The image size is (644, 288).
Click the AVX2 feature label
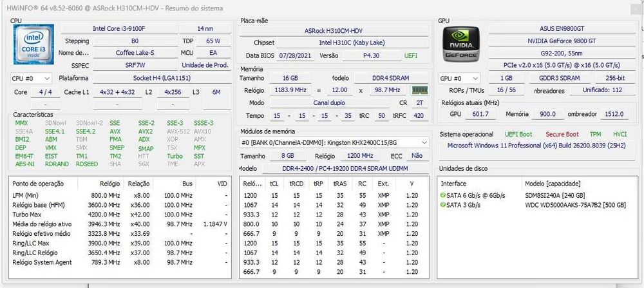(x=146, y=131)
